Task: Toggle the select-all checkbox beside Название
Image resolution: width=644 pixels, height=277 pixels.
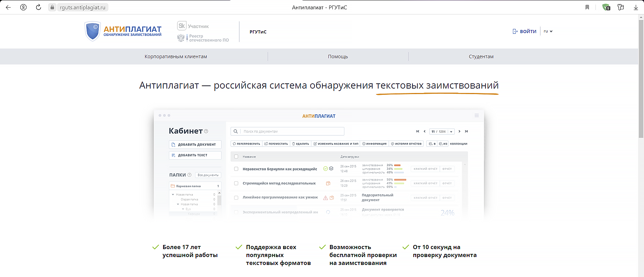Action: click(x=236, y=156)
